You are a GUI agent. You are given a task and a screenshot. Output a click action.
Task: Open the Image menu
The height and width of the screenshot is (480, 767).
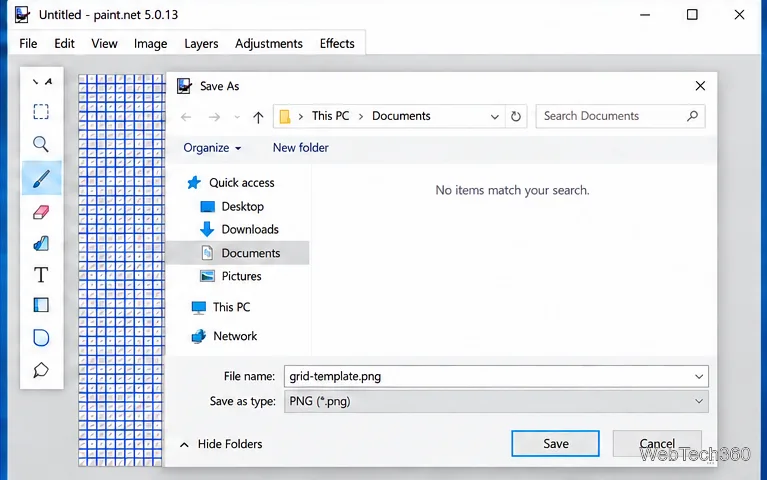click(151, 44)
